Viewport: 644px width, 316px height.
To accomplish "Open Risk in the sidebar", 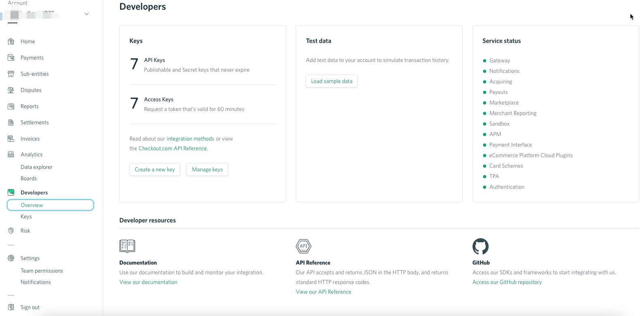I will click(x=25, y=231).
